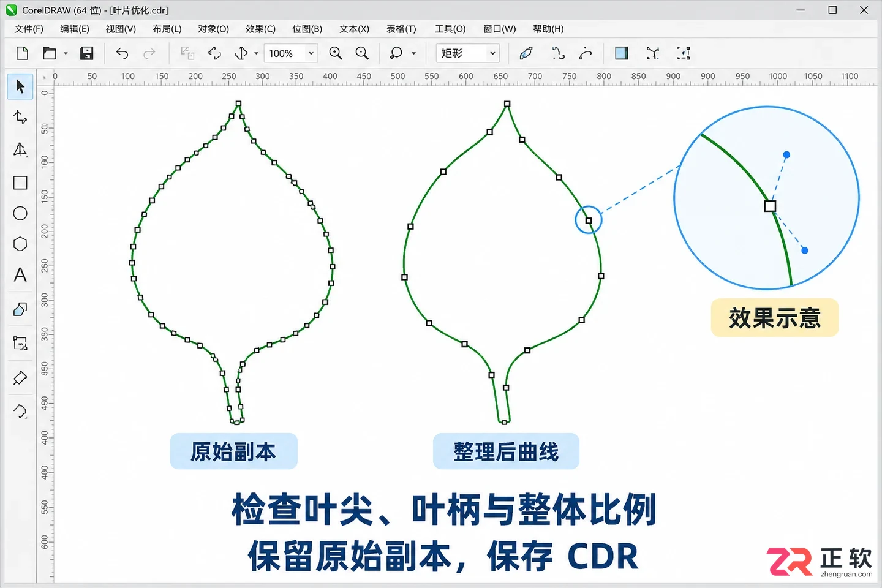Click the blue panel icon in the toolbar

pyautogui.click(x=622, y=53)
